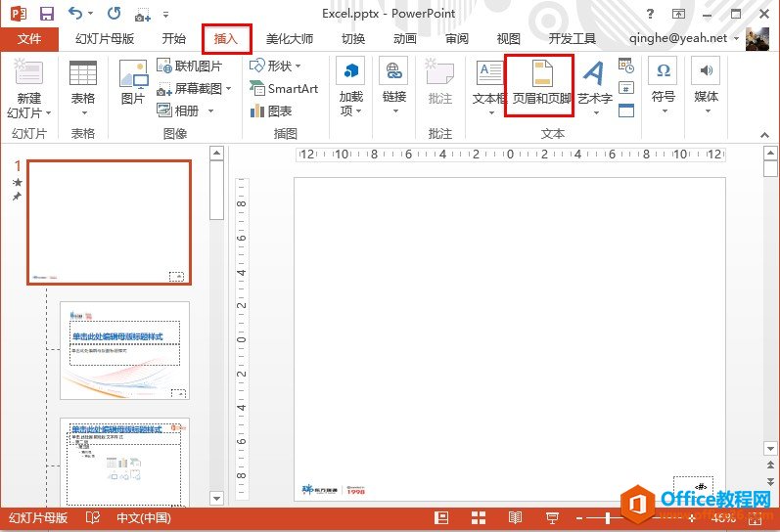Click the 新建幻灯片 icon
Screen dimensions: 780x532
(x=28, y=73)
